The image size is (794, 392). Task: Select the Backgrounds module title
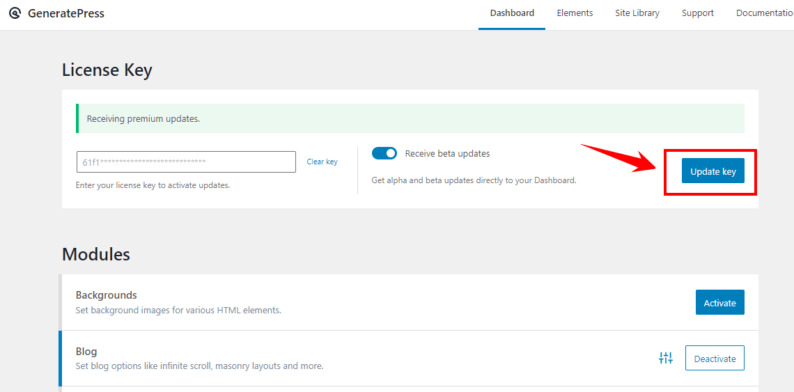(x=106, y=295)
